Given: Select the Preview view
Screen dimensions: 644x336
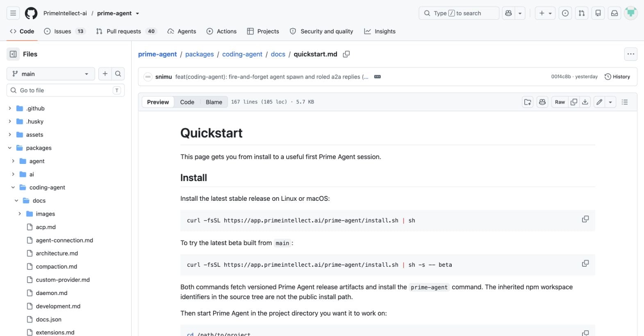Looking at the screenshot, I should point(158,102).
